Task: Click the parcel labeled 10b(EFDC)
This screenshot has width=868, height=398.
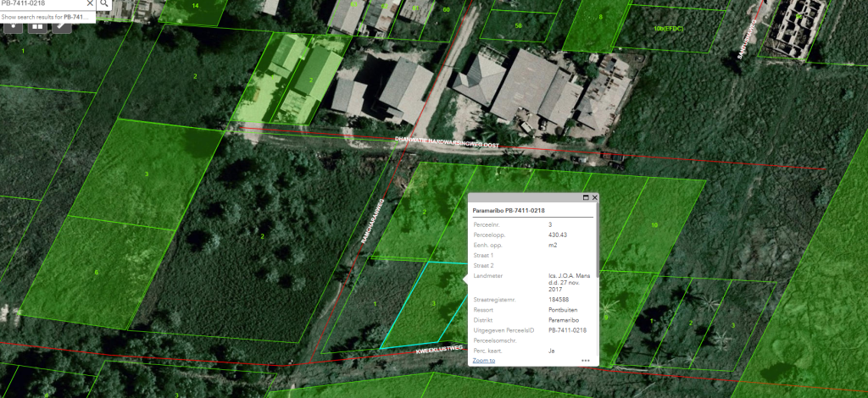Action: (669, 29)
